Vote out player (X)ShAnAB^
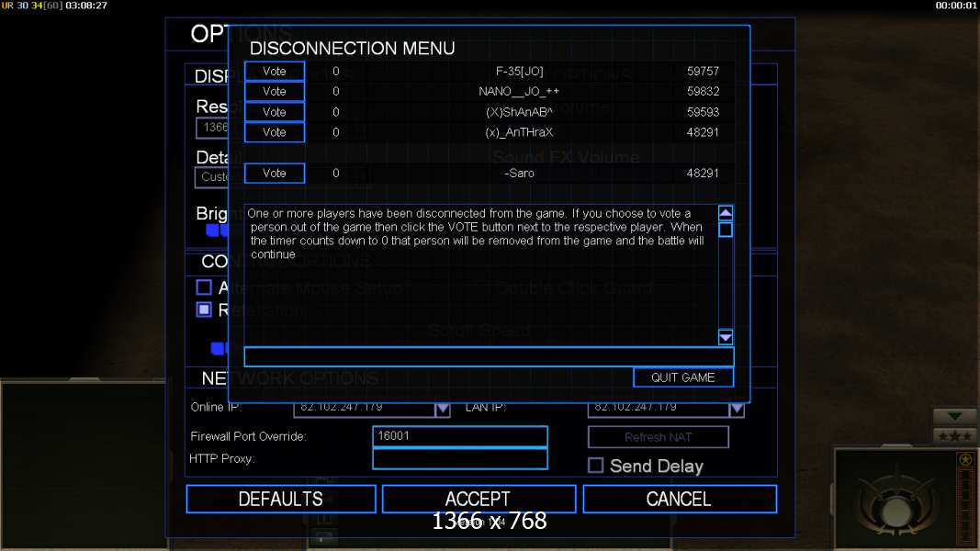This screenshot has width=980, height=551. pos(275,112)
